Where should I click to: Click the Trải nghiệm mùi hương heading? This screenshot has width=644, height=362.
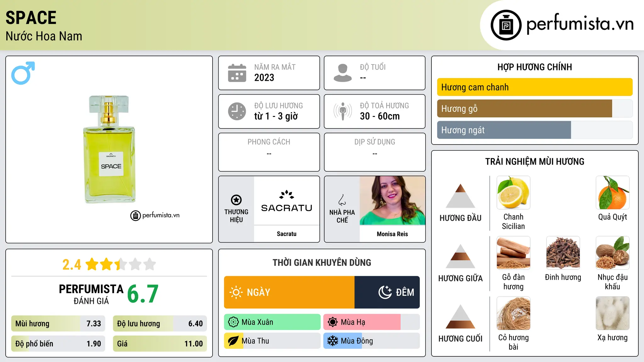click(x=535, y=162)
